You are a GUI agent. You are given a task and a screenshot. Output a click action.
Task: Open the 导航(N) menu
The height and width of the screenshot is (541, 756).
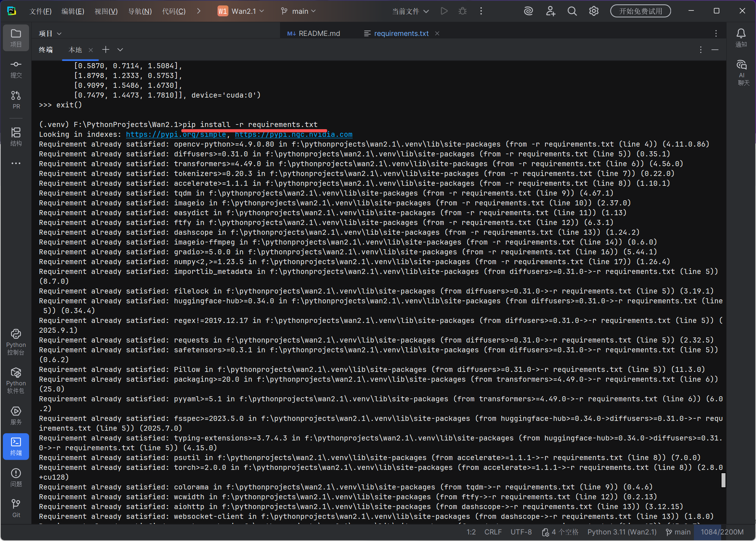(x=140, y=11)
